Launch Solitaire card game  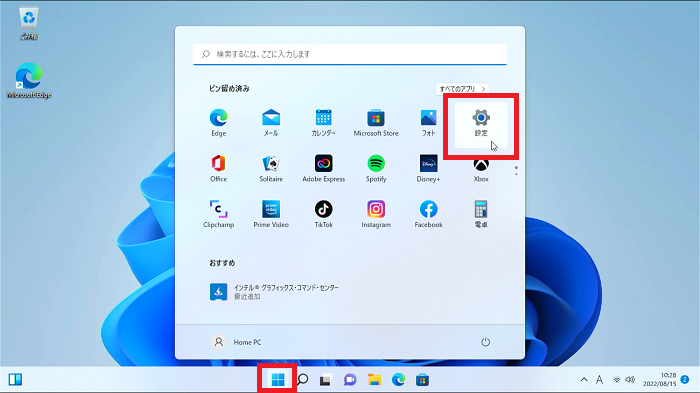[x=271, y=169]
